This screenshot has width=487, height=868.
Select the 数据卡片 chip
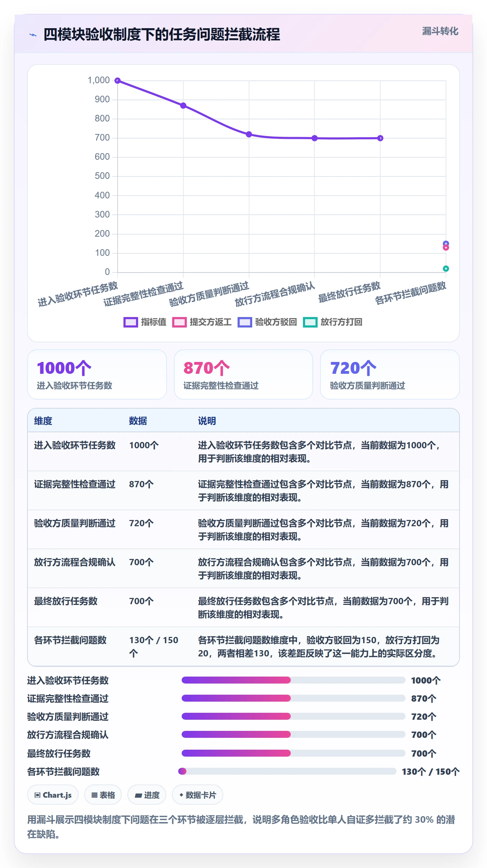pos(198,795)
